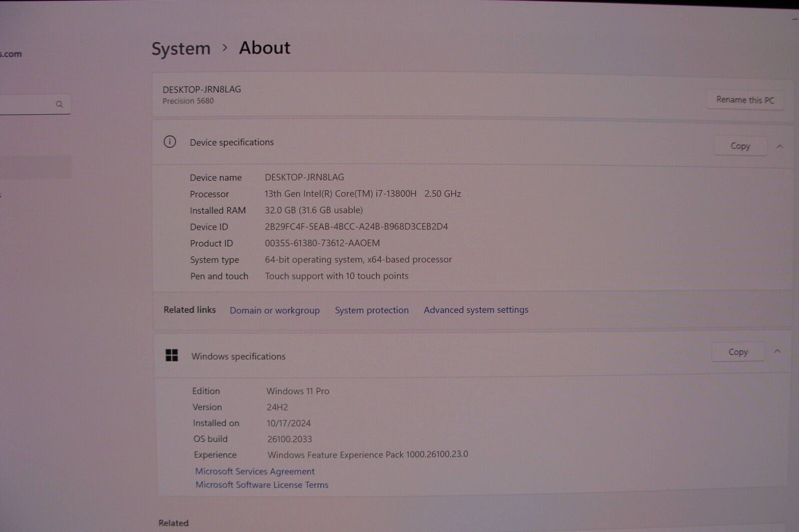Copy the Device specifications

click(740, 146)
